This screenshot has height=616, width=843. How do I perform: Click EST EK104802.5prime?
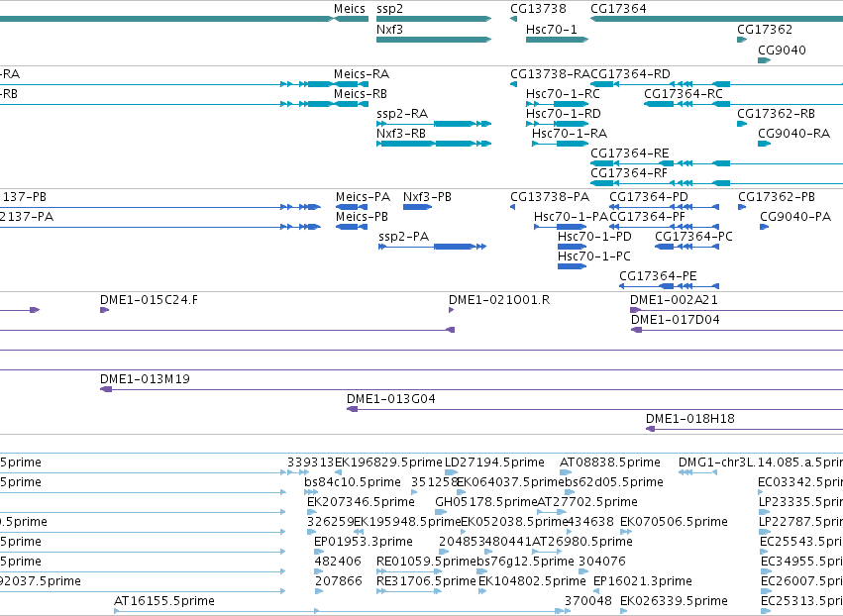click(x=532, y=581)
